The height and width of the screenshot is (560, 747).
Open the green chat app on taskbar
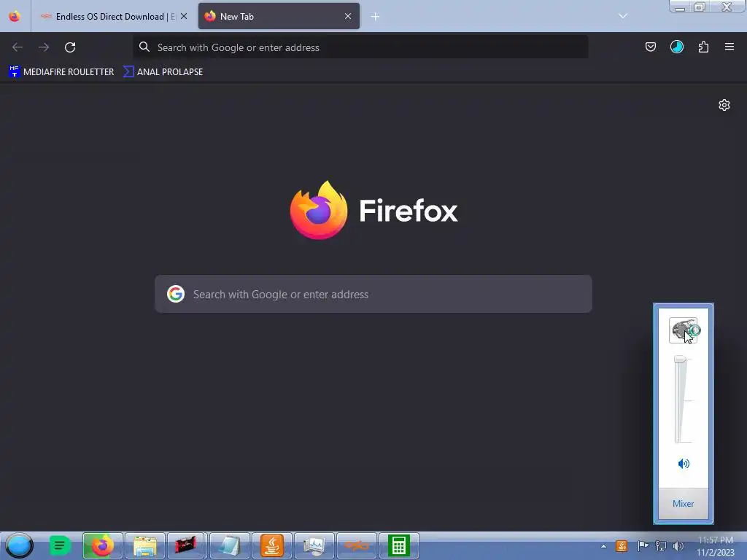pos(60,545)
